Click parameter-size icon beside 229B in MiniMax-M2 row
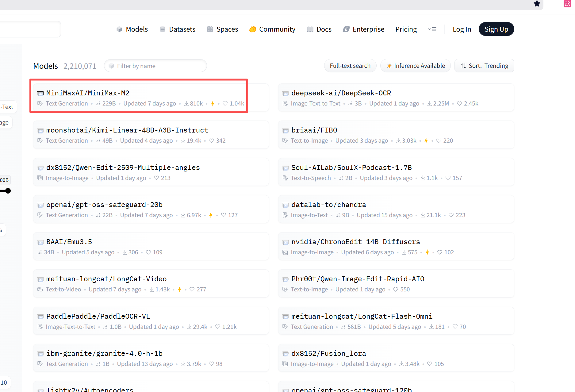575x392 pixels. pos(98,104)
